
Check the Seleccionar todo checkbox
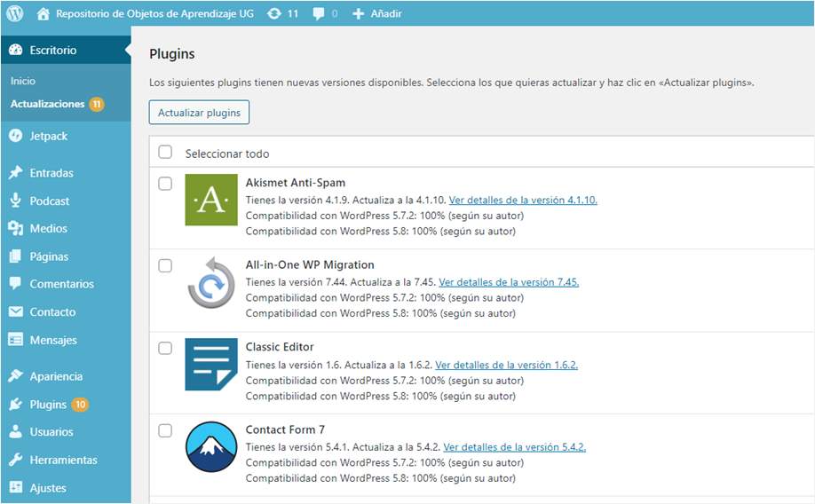click(165, 152)
